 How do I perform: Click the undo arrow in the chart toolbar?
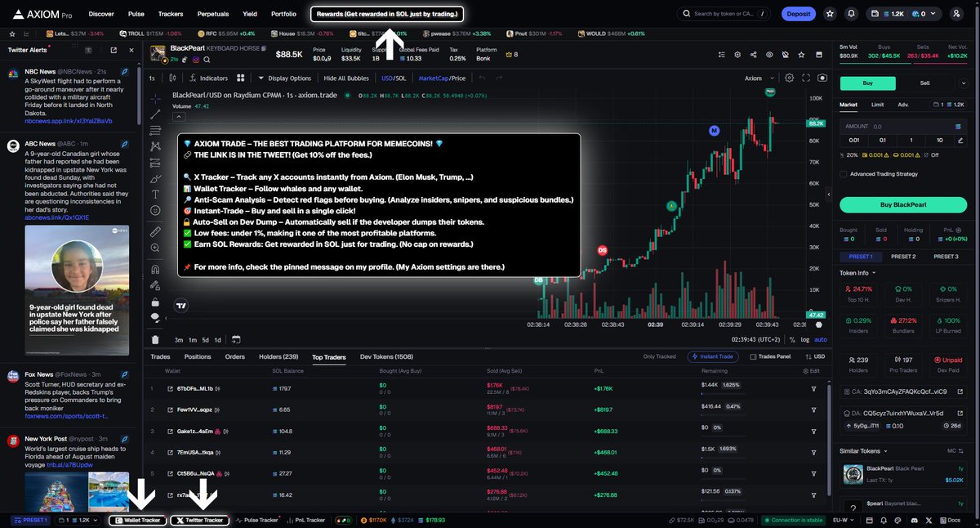click(x=481, y=78)
